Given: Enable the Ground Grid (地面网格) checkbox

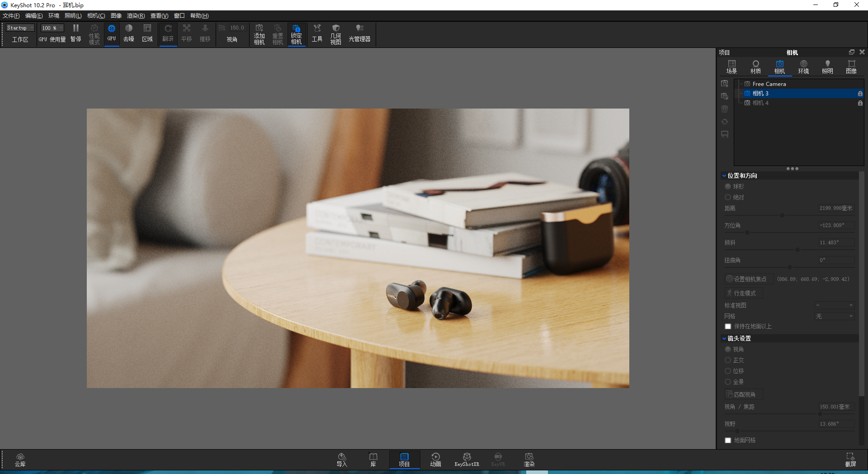Looking at the screenshot, I should [728, 441].
